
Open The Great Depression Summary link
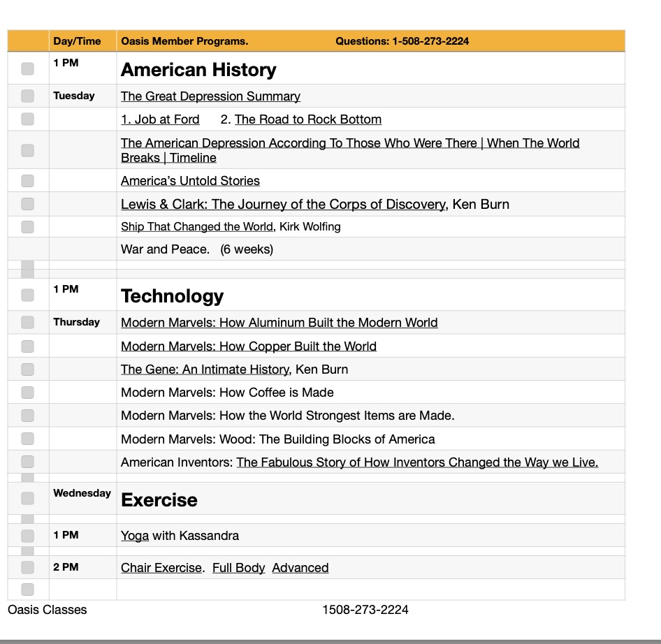tap(210, 96)
